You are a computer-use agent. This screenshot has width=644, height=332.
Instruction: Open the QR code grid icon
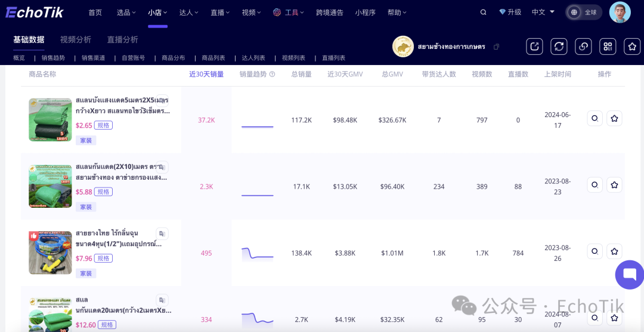608,47
